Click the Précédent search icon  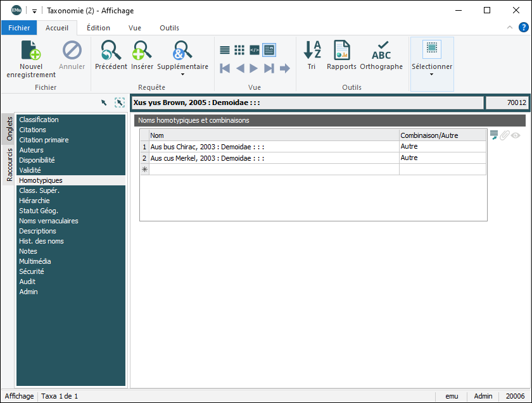point(111,51)
